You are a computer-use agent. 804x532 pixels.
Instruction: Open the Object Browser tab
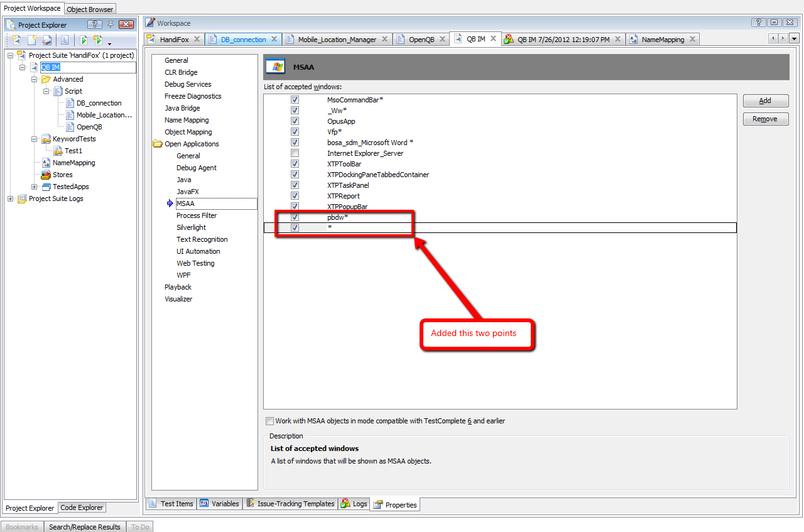coord(90,9)
